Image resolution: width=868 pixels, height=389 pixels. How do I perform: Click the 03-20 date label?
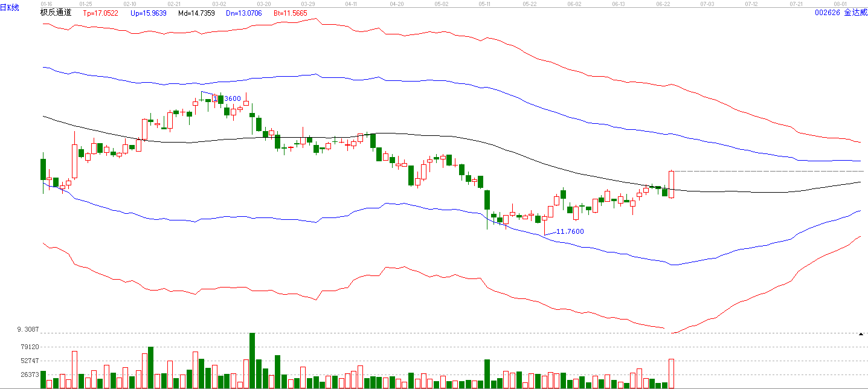tap(264, 4)
